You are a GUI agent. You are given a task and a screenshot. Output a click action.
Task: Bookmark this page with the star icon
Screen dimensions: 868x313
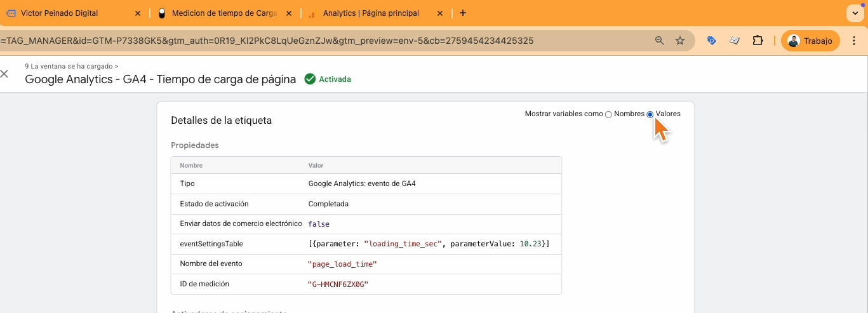click(680, 41)
